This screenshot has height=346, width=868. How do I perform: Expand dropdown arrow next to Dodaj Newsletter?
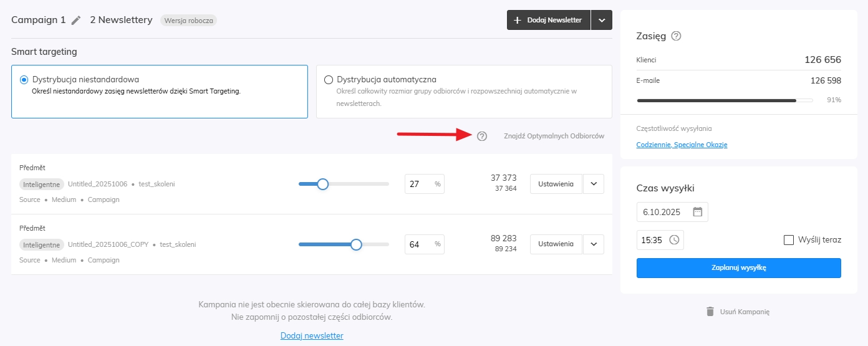coord(601,20)
